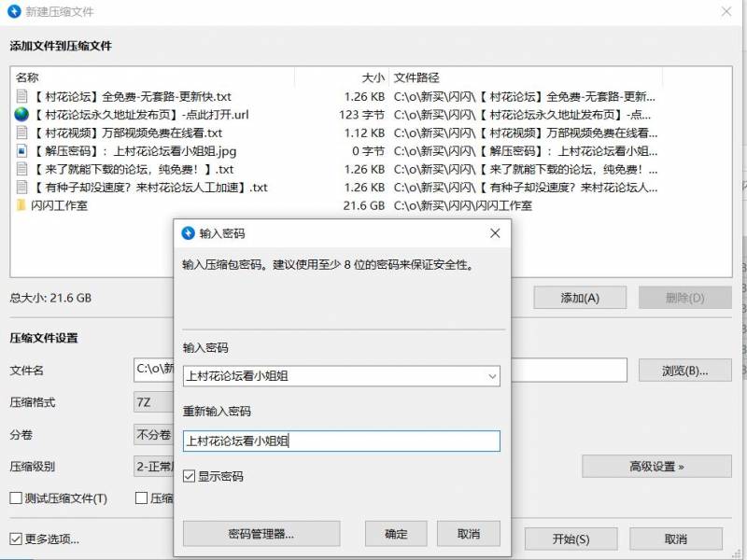This screenshot has width=747, height=560.
Task: Click the globe icon of the 村花论坛永久地址发布页 url file
Action: click(21, 115)
